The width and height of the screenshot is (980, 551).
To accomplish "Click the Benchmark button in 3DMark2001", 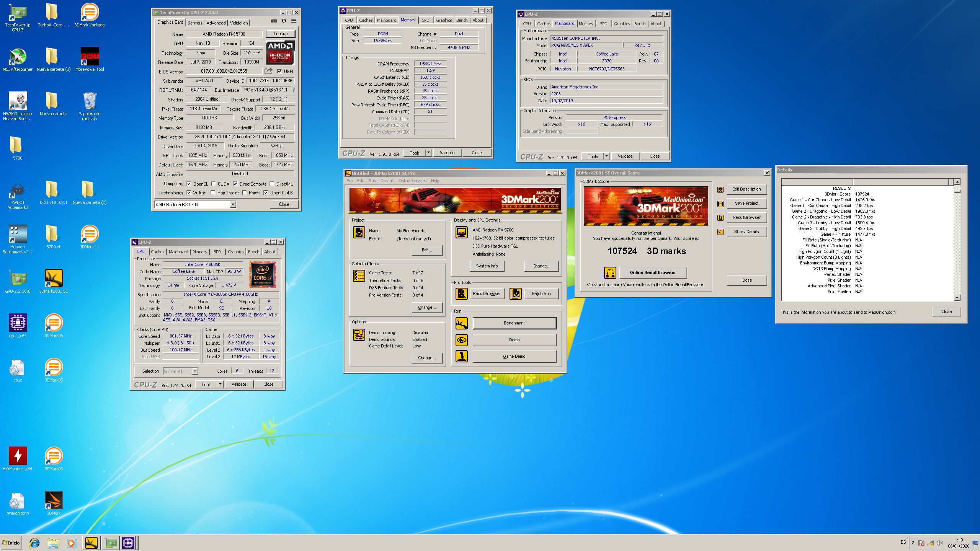I will click(514, 323).
